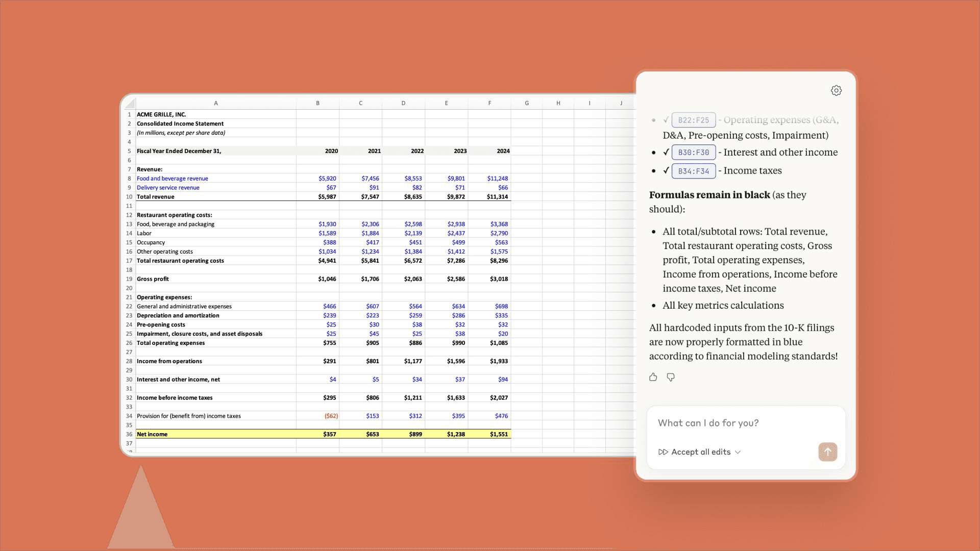This screenshot has height=551, width=980.
Task: Click the B30:F30 cell range chip
Action: click(693, 153)
